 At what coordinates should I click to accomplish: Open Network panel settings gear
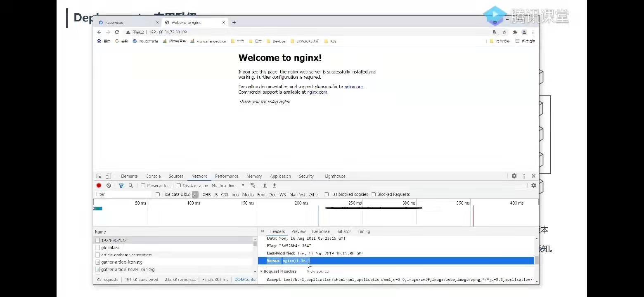533,186
